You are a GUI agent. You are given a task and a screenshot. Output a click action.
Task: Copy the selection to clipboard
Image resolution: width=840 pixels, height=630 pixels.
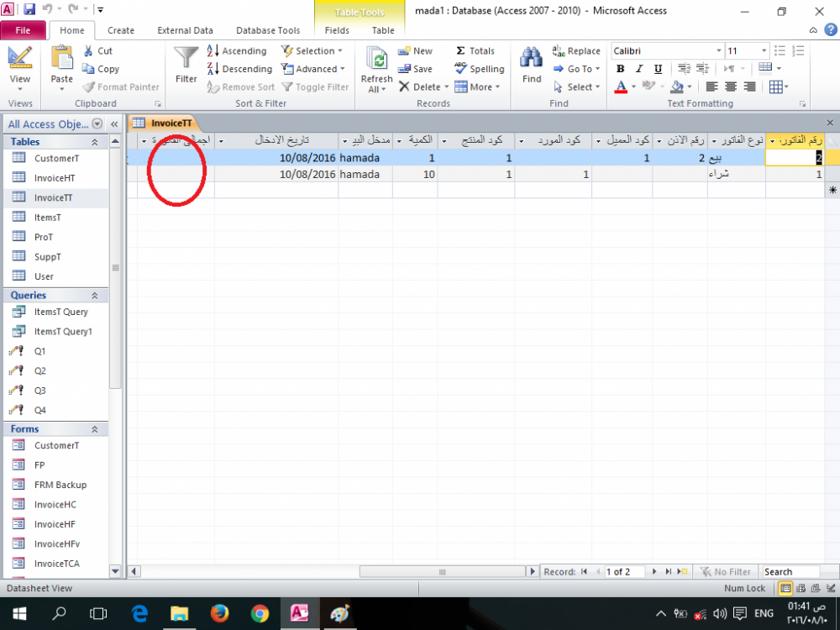pyautogui.click(x=101, y=69)
